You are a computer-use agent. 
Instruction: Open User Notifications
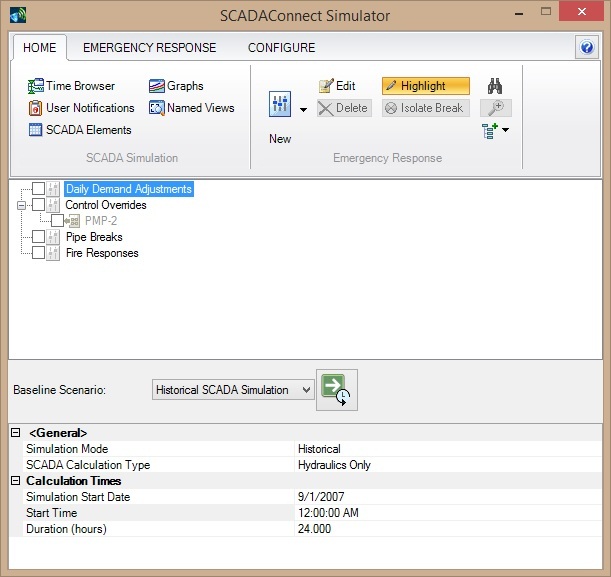(x=81, y=108)
